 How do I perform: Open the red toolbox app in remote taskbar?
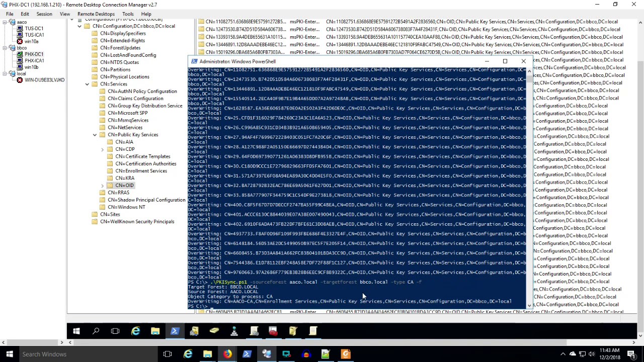pyautogui.click(x=273, y=331)
